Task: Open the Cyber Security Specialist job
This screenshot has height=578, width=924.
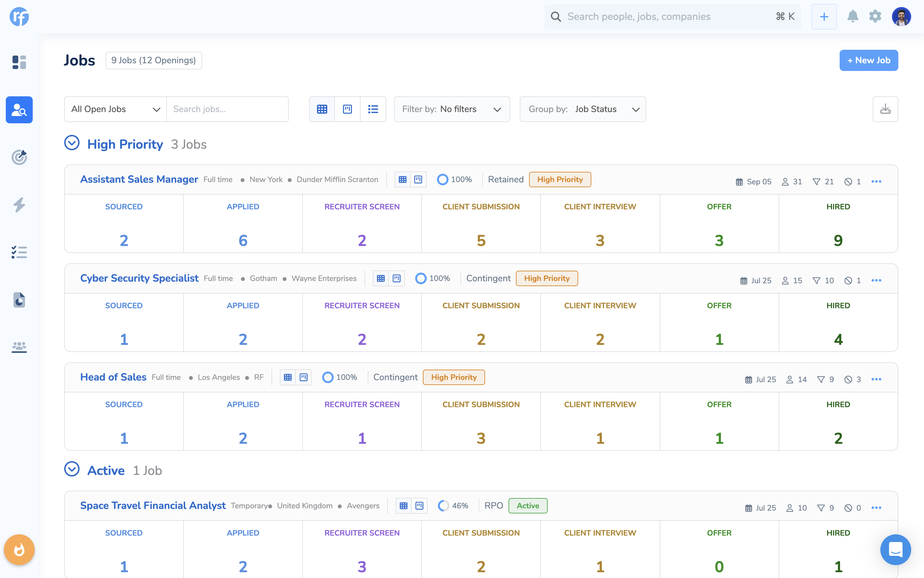Action: [x=139, y=278]
